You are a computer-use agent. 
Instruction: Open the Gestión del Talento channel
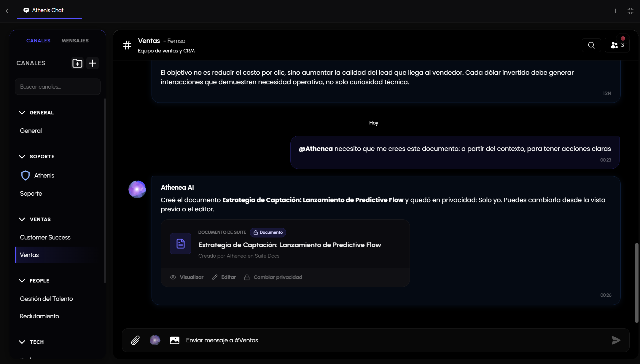pos(57,299)
